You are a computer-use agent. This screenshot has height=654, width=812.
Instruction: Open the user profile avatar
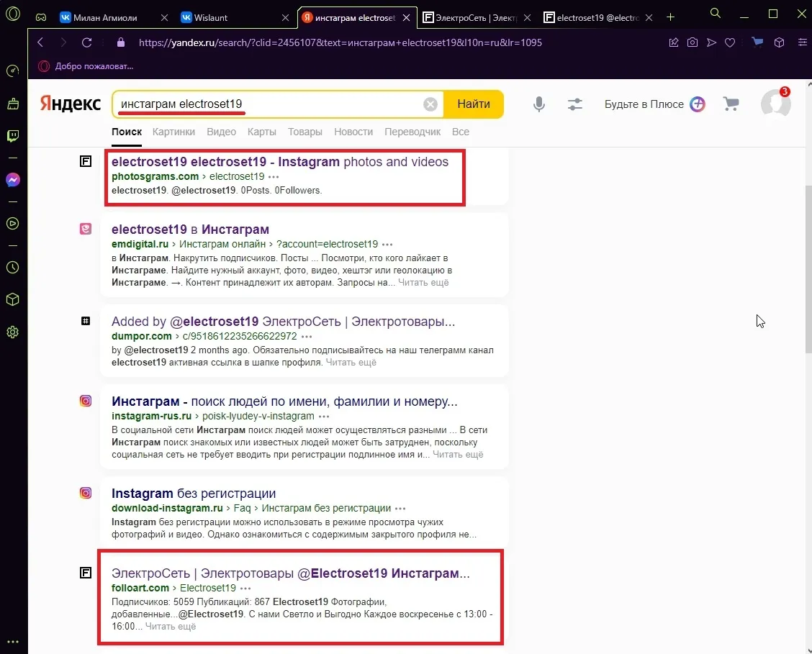[x=776, y=103]
